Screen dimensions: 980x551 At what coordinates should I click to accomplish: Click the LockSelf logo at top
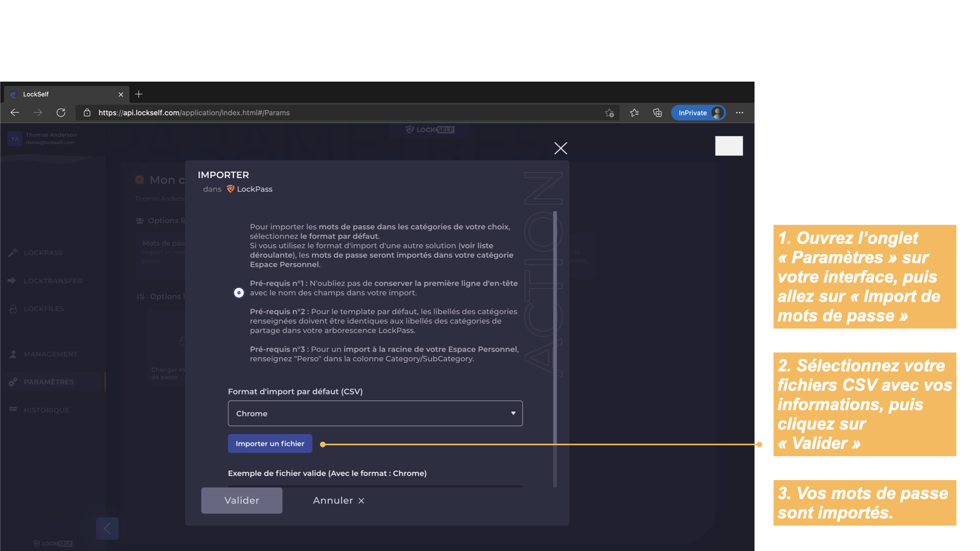(430, 130)
